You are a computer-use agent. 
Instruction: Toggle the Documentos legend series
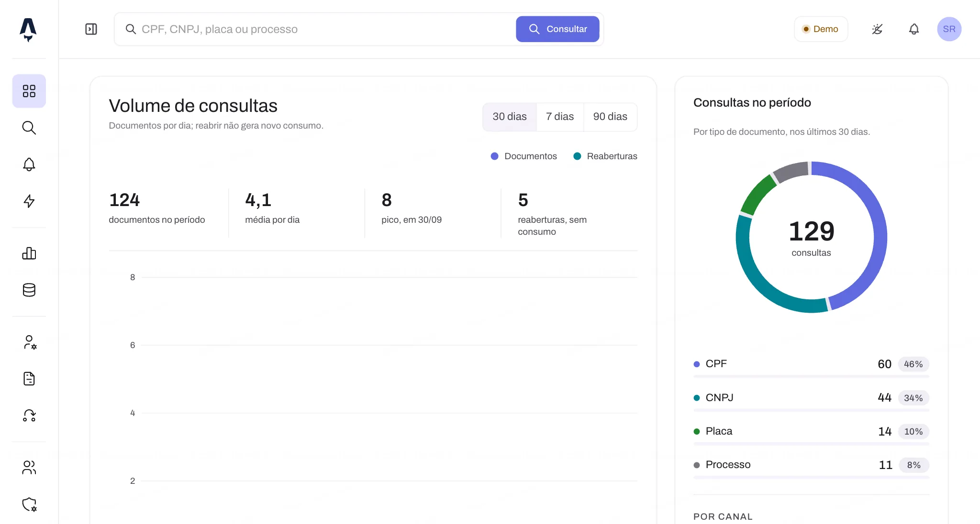(524, 156)
